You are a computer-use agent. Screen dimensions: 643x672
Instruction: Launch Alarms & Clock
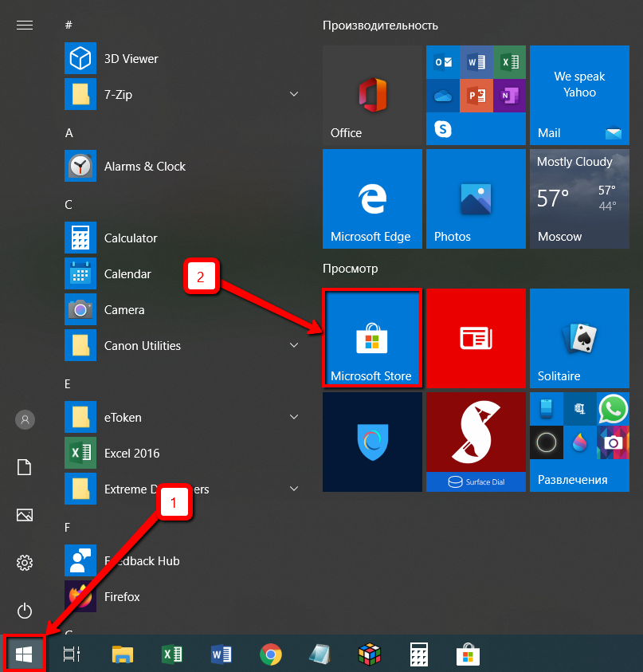coord(182,166)
